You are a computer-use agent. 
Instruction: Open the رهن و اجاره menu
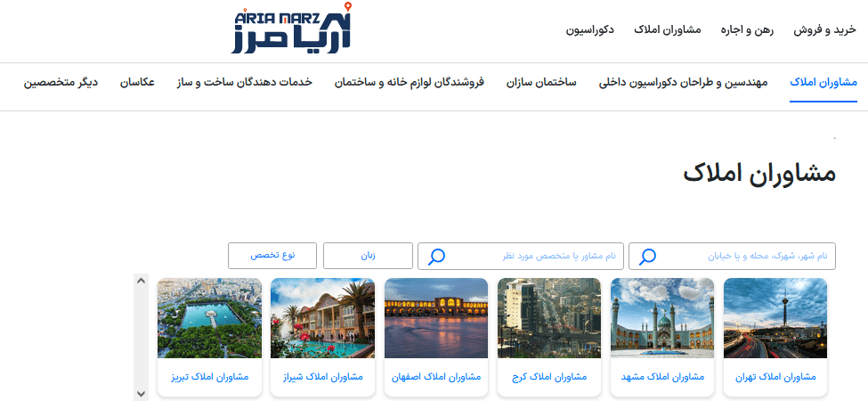(747, 30)
